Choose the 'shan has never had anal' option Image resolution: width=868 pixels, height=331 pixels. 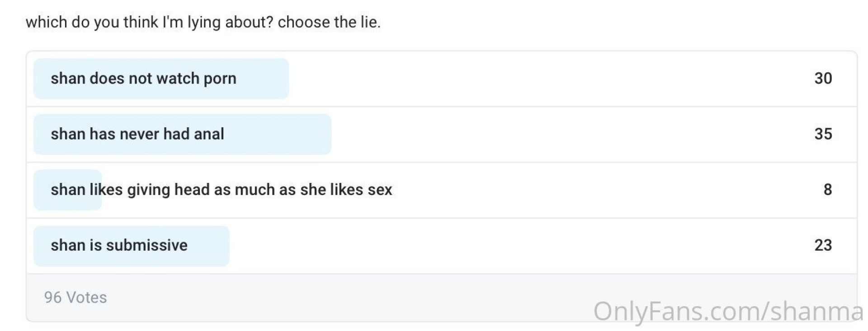(x=137, y=134)
